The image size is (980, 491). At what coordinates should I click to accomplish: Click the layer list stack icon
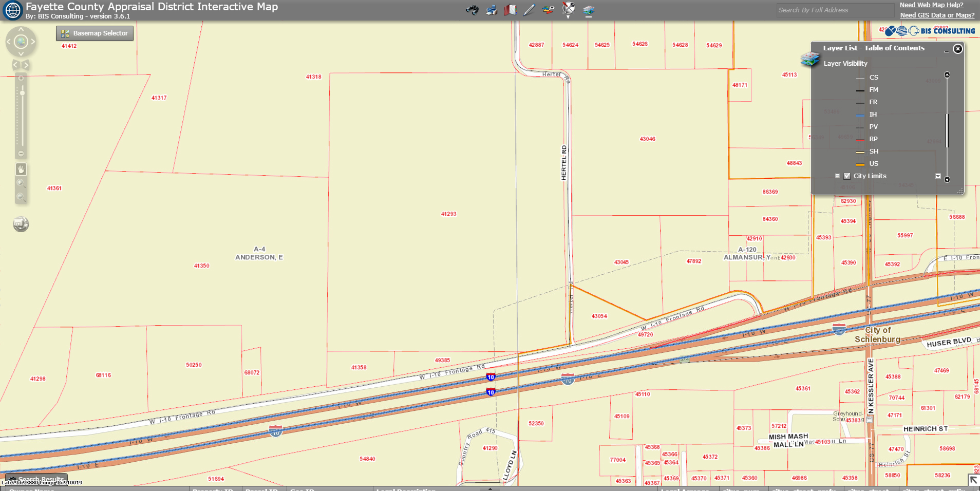pyautogui.click(x=589, y=10)
